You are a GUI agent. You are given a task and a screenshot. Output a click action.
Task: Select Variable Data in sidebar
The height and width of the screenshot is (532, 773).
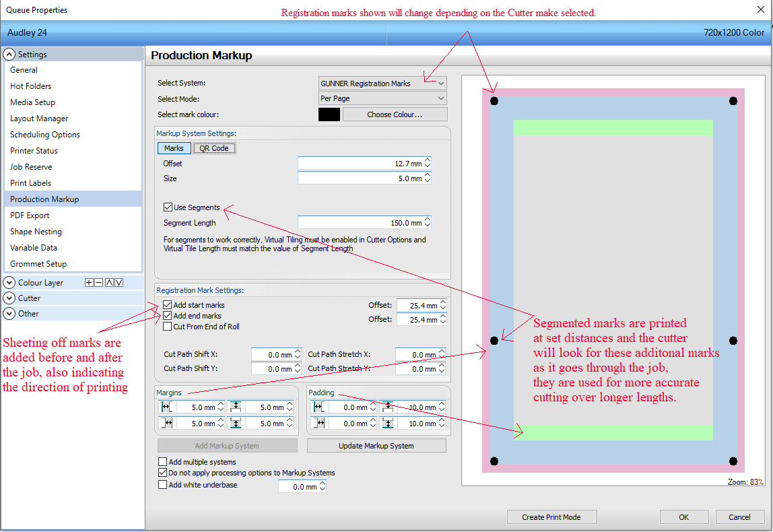click(x=73, y=248)
